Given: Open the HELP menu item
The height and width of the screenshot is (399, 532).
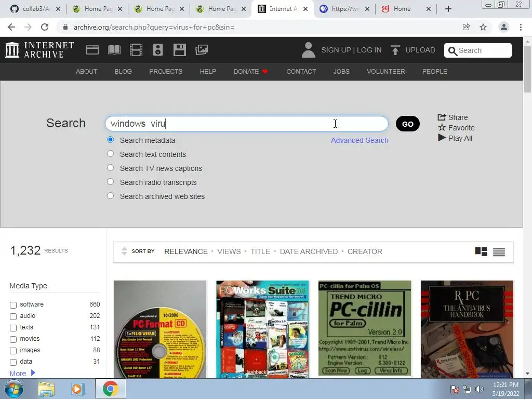Looking at the screenshot, I should click(x=208, y=72).
